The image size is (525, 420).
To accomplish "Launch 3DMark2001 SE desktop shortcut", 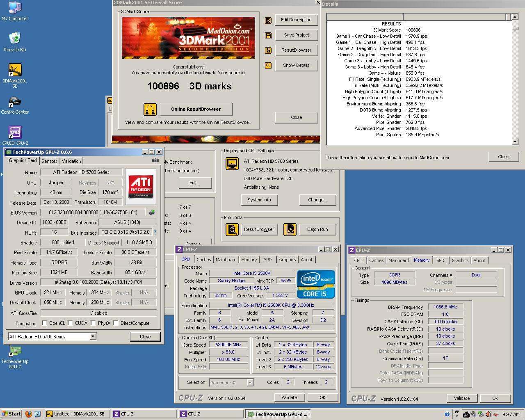I will click(15, 76).
